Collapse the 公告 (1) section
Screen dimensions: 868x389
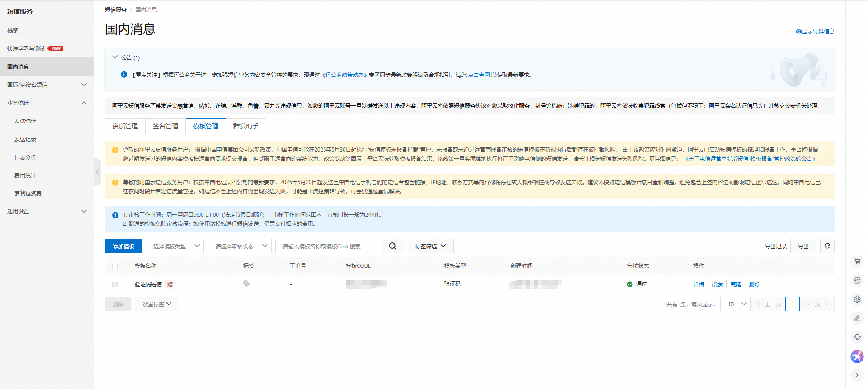[115, 57]
